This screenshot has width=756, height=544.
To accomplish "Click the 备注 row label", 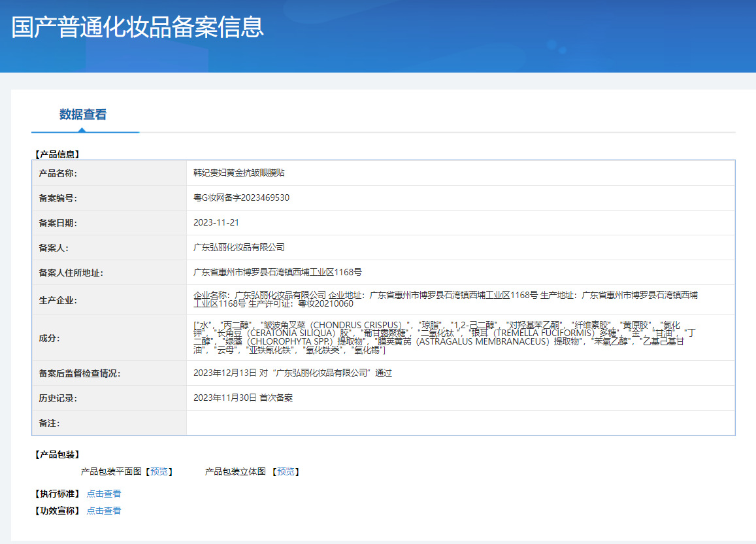I will 49,424.
